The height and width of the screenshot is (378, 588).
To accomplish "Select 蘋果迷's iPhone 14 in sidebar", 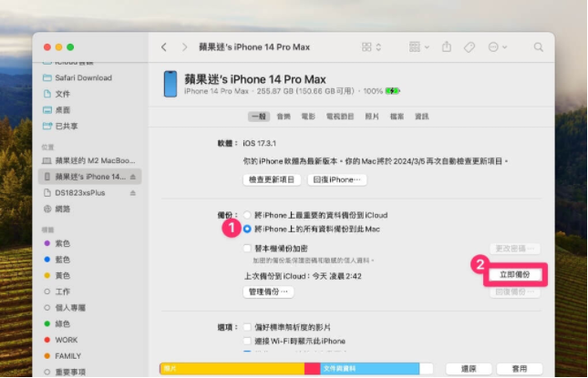I will click(89, 177).
